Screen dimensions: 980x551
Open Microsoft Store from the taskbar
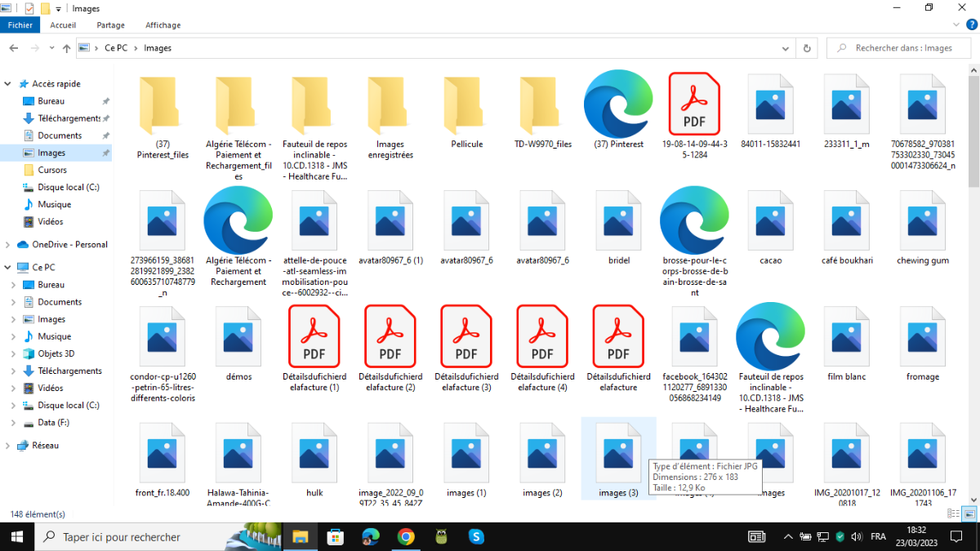[x=335, y=536]
